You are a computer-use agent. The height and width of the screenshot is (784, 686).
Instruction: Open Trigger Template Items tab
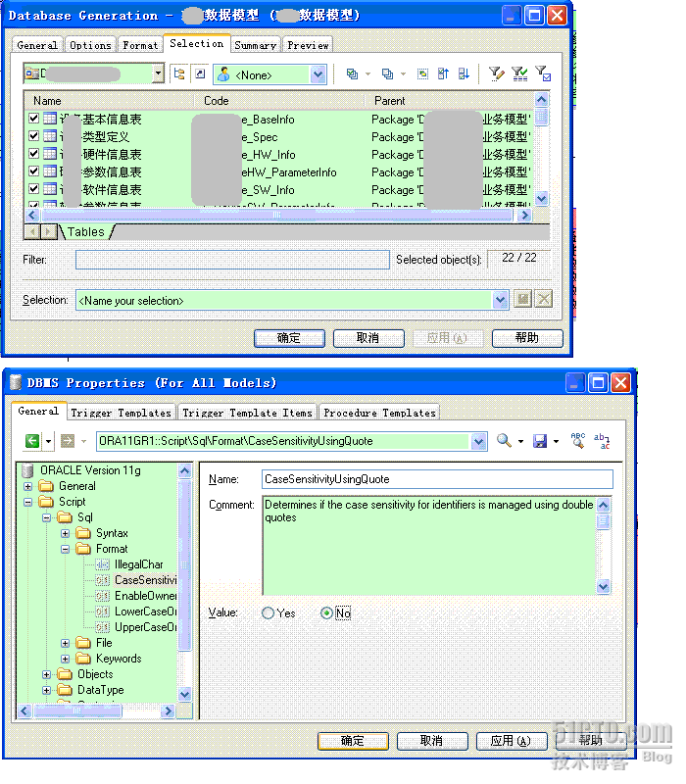click(248, 413)
